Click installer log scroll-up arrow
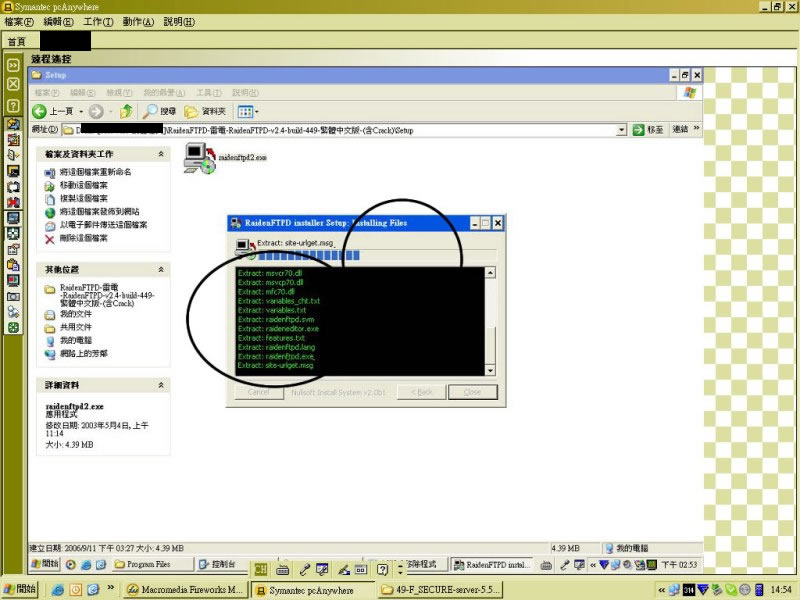The image size is (800, 600). pos(490,272)
